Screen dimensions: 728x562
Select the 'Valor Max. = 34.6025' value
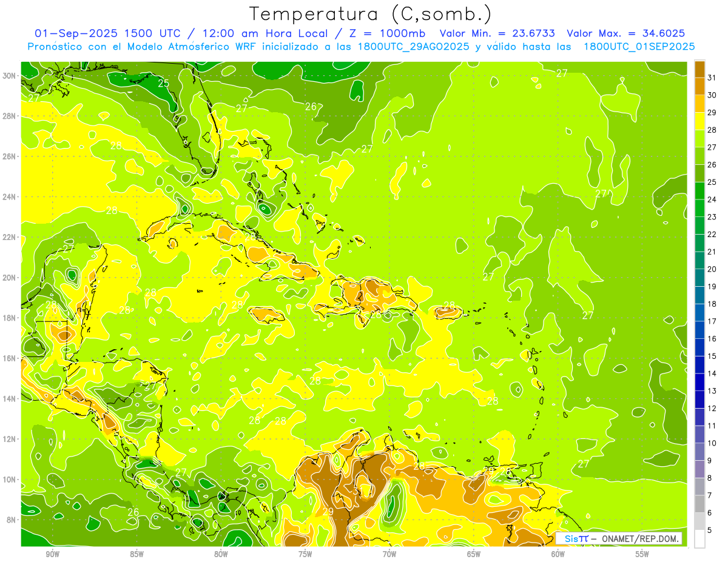[627, 33]
